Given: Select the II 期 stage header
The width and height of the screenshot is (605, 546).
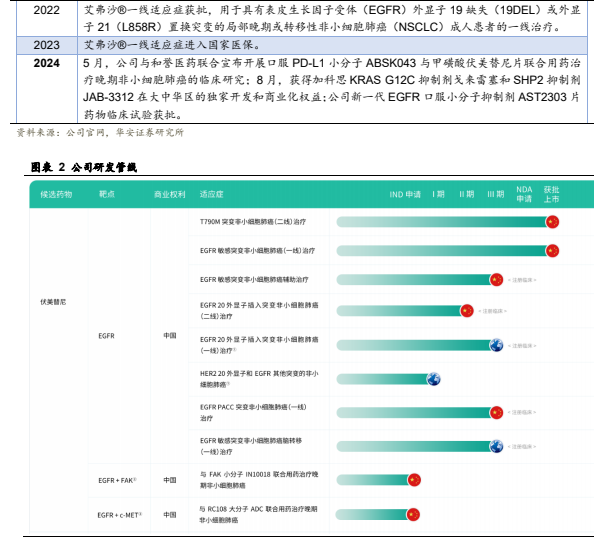Looking at the screenshot, I should [x=466, y=194].
